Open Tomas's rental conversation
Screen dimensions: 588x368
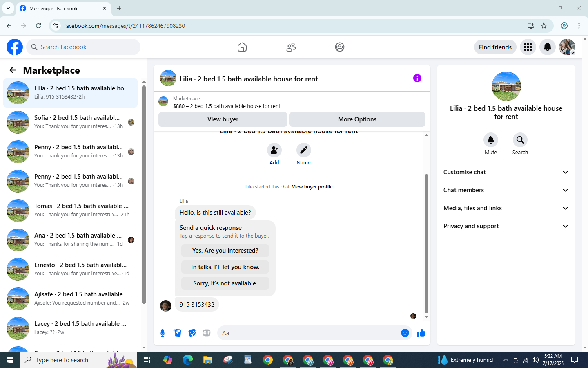(x=70, y=210)
